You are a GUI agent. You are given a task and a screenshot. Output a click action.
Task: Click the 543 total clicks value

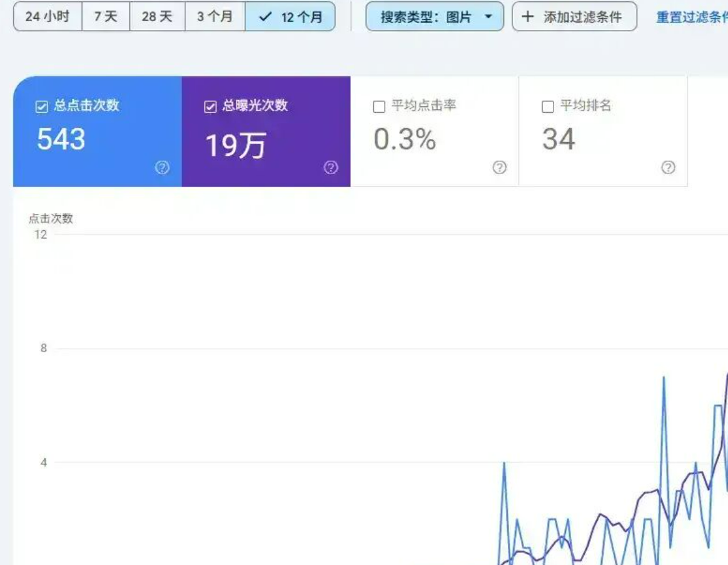61,140
